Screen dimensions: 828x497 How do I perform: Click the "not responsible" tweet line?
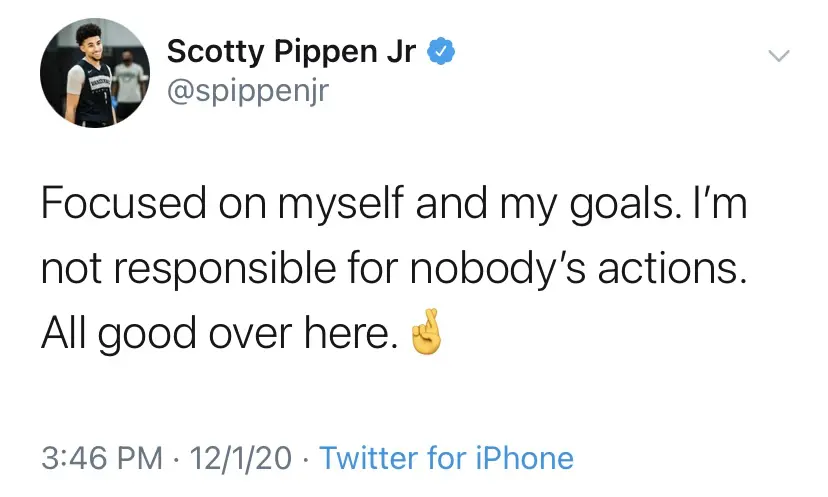(393, 270)
